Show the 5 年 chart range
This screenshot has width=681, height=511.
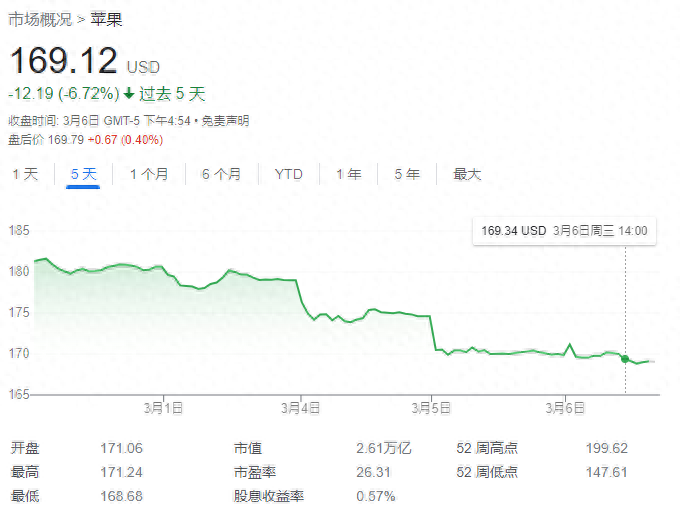click(x=407, y=174)
